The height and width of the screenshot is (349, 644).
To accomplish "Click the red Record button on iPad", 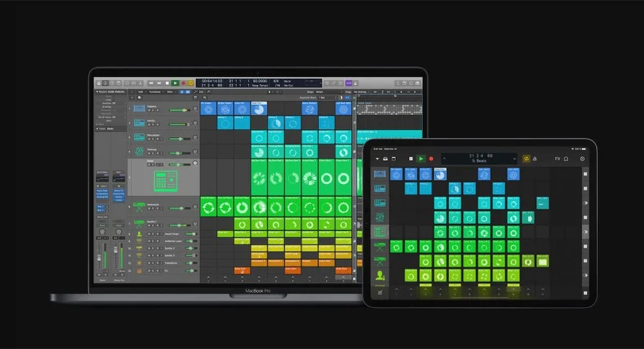I will tap(431, 158).
